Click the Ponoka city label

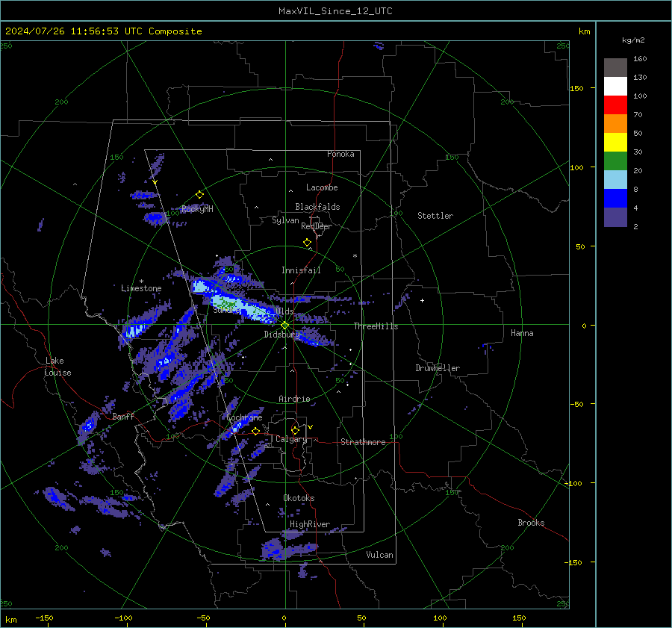[340, 154]
